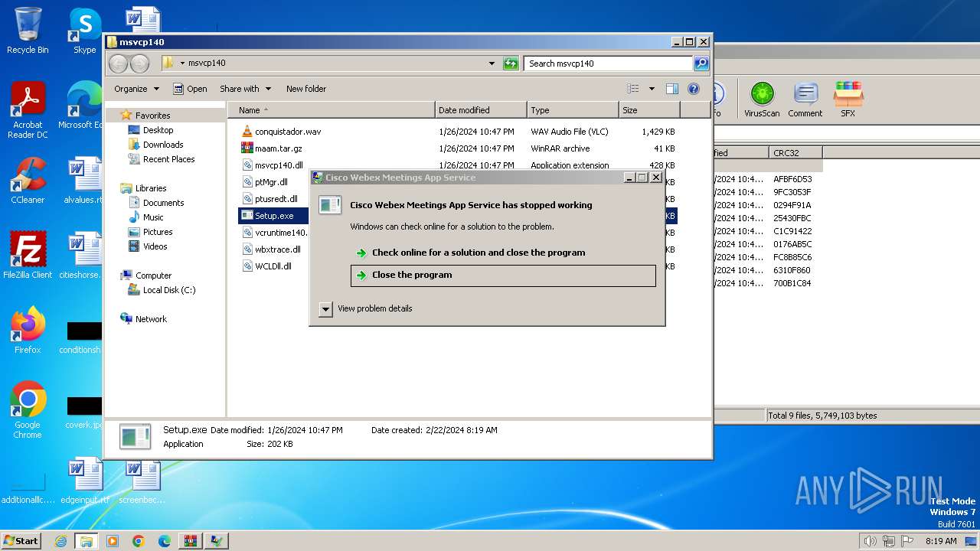Sort by Type column header
980x551 pixels.
coord(573,110)
